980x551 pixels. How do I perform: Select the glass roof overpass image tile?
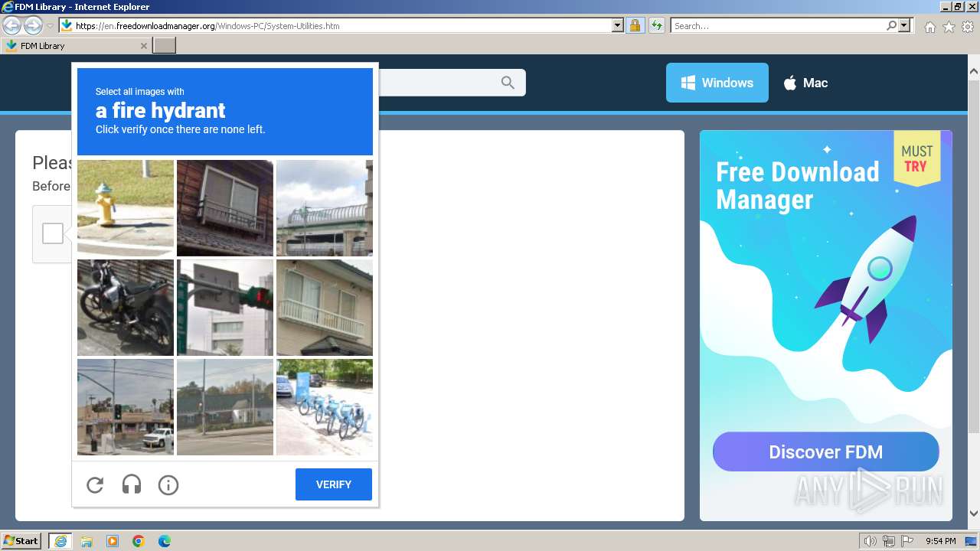(325, 207)
